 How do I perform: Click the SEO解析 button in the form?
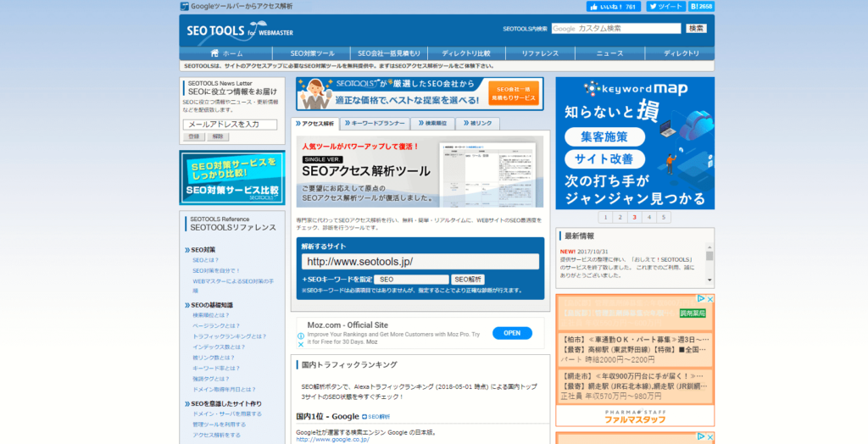[x=468, y=280]
